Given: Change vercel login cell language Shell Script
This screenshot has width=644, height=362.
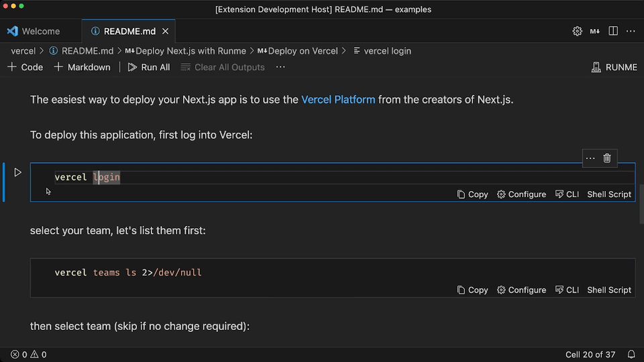Looking at the screenshot, I should pyautogui.click(x=608, y=194).
